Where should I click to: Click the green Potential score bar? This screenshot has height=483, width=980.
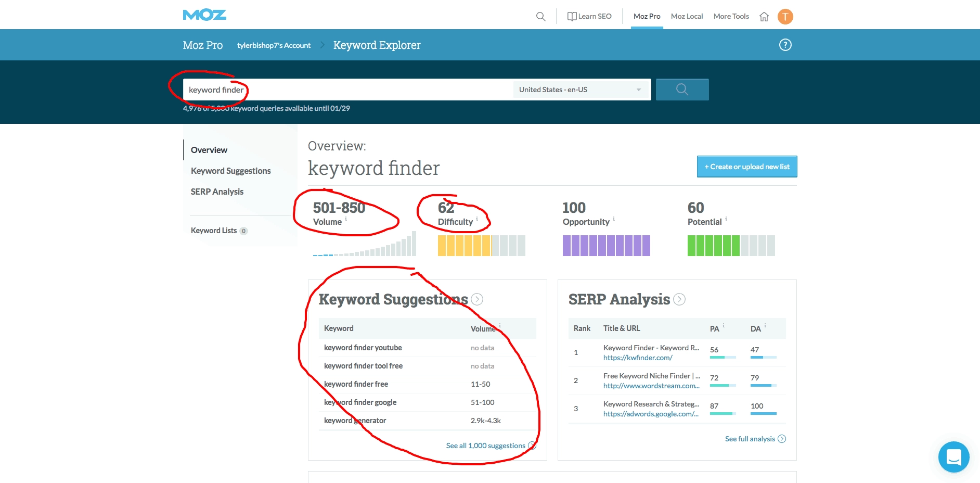click(731, 246)
